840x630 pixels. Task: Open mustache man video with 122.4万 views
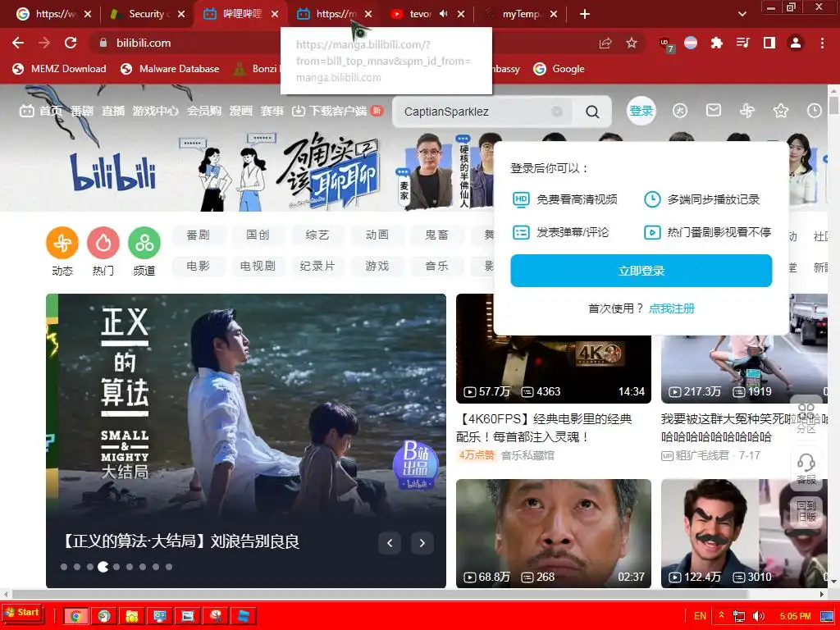743,533
